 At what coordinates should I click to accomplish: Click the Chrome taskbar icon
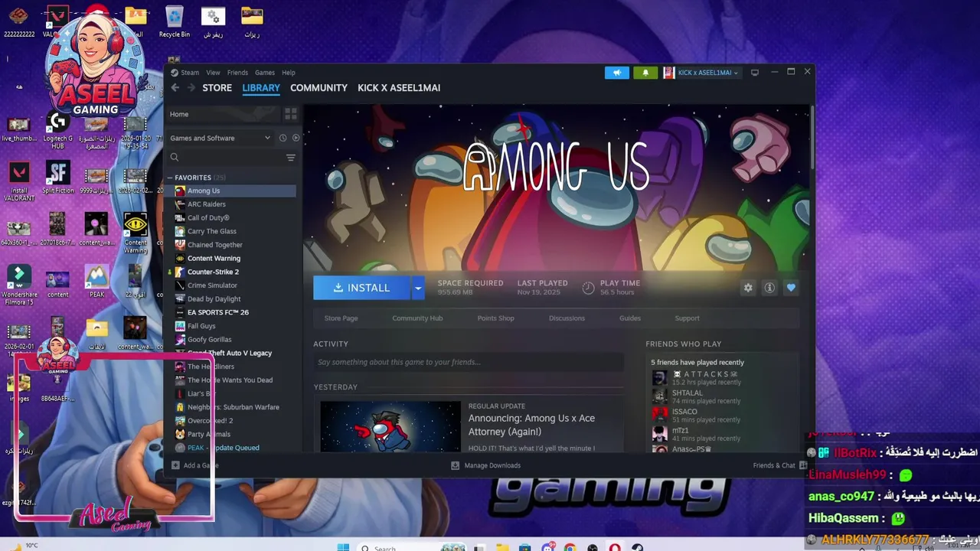click(570, 547)
